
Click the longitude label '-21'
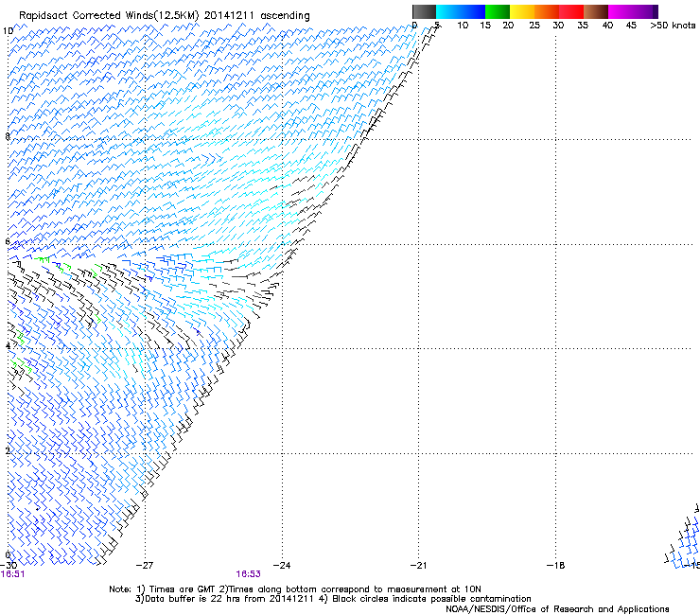418,566
